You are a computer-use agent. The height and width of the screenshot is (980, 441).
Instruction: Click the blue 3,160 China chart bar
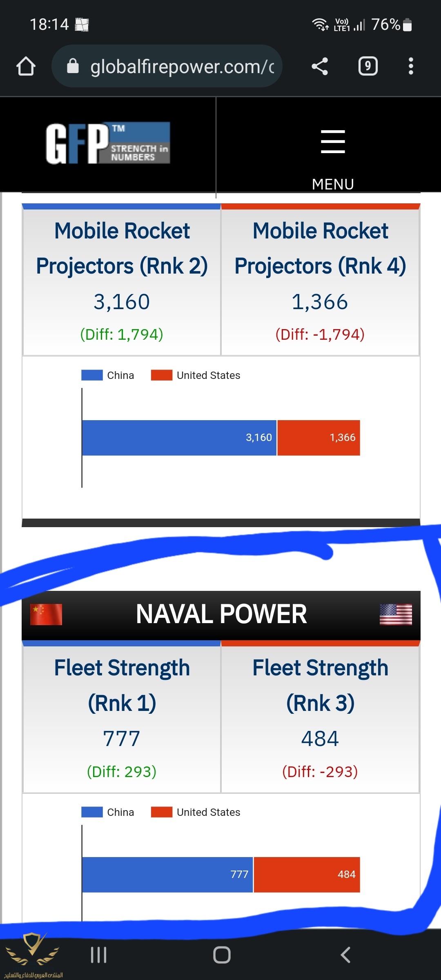[179, 438]
